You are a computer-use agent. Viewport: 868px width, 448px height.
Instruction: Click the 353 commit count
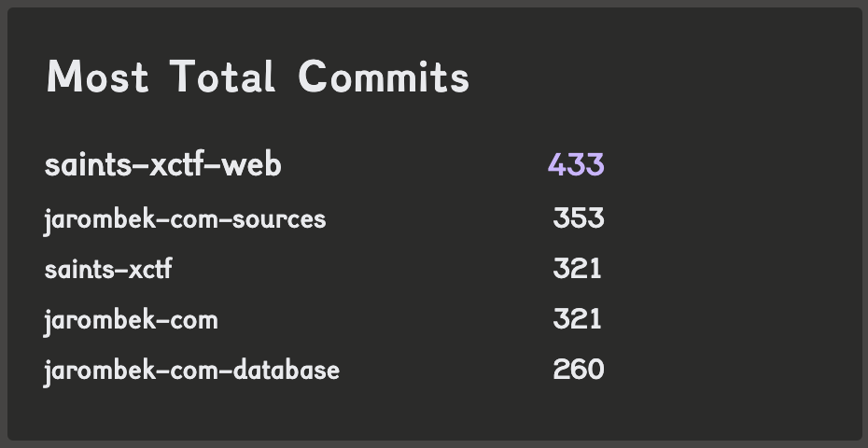point(579,217)
